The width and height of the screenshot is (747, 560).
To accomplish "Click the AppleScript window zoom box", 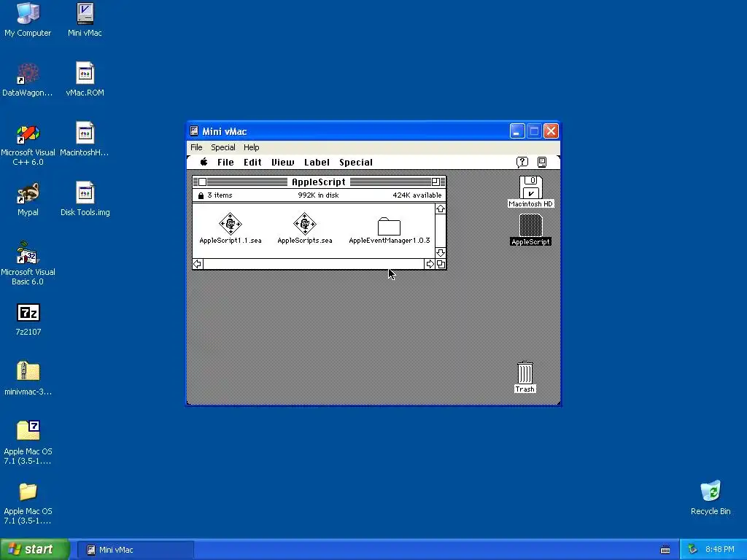I will tap(436, 182).
